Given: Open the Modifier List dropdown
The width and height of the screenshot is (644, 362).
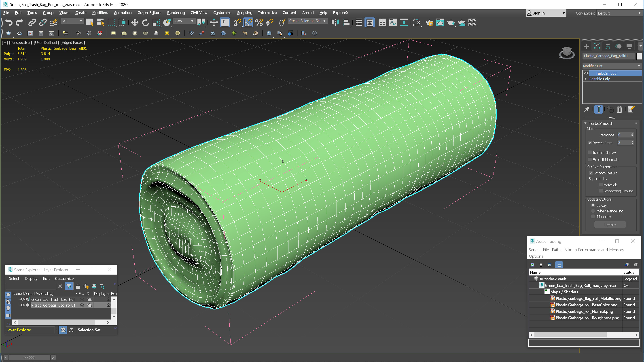Looking at the screenshot, I should click(x=612, y=66).
